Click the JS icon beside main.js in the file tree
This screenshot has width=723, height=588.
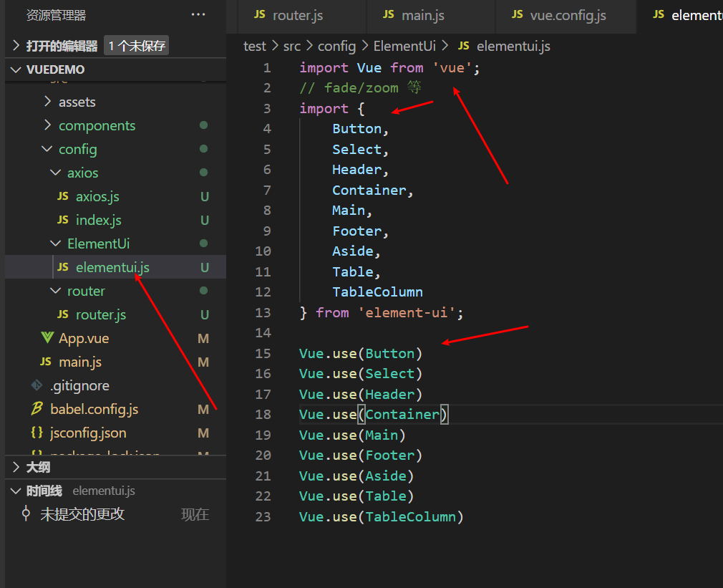tap(46, 362)
